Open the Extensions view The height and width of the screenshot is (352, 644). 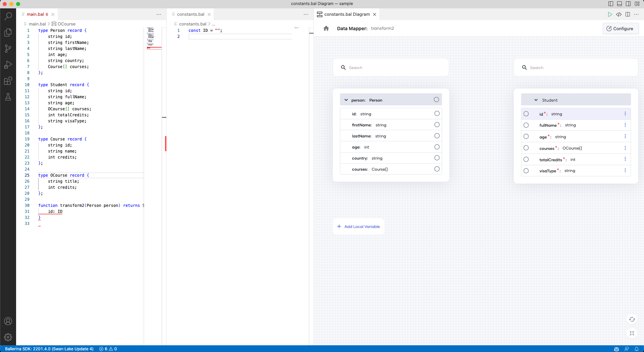tap(8, 81)
